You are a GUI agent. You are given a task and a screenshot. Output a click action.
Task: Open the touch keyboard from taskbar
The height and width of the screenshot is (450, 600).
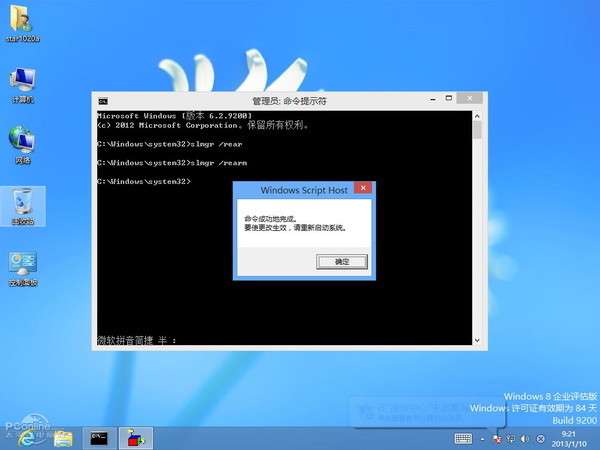pos(463,439)
